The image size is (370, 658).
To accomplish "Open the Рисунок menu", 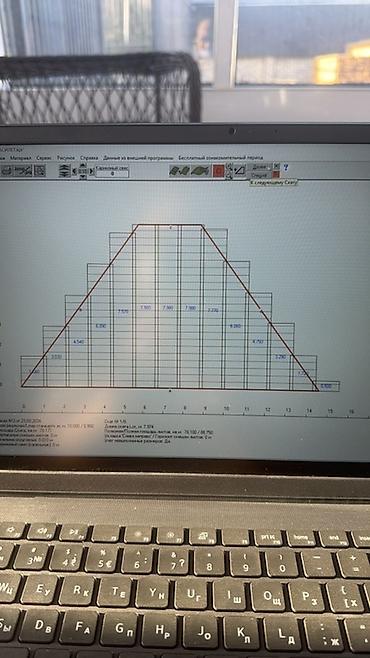I will coord(66,158).
